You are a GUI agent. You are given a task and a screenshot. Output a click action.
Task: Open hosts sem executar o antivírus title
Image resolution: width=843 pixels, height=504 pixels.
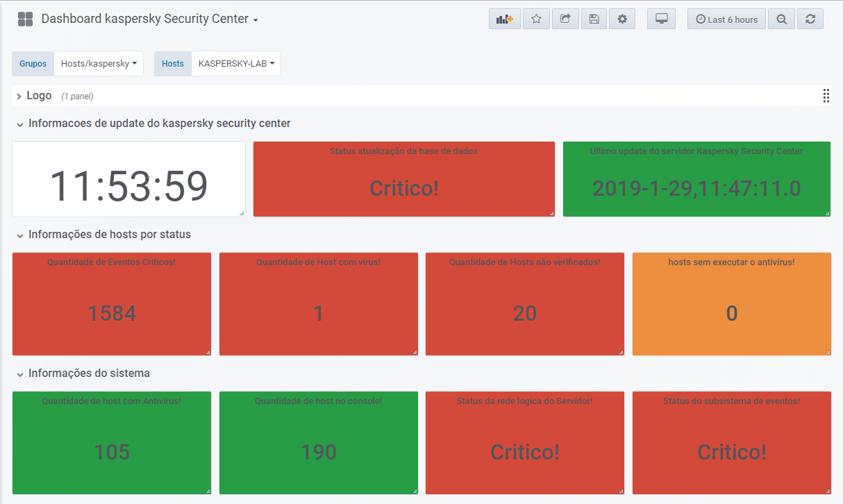[x=731, y=262]
